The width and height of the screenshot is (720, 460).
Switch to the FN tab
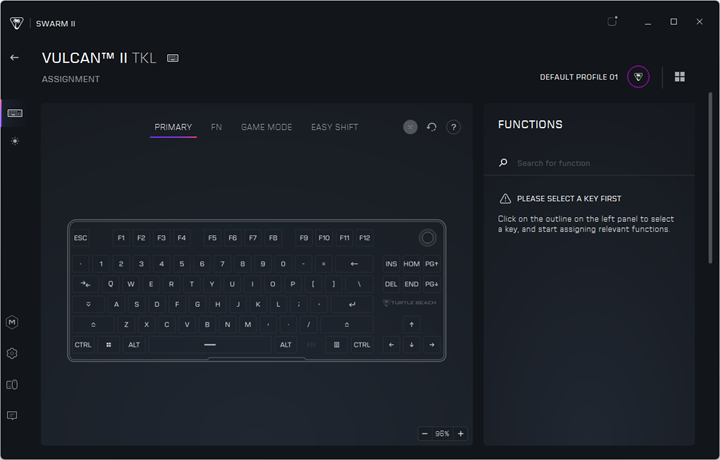[216, 128]
